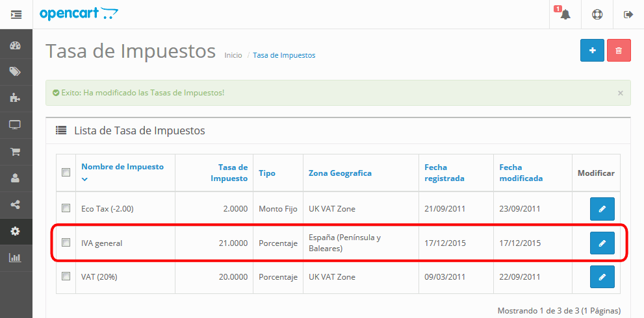Sort by Fecha registrada column

[444, 173]
